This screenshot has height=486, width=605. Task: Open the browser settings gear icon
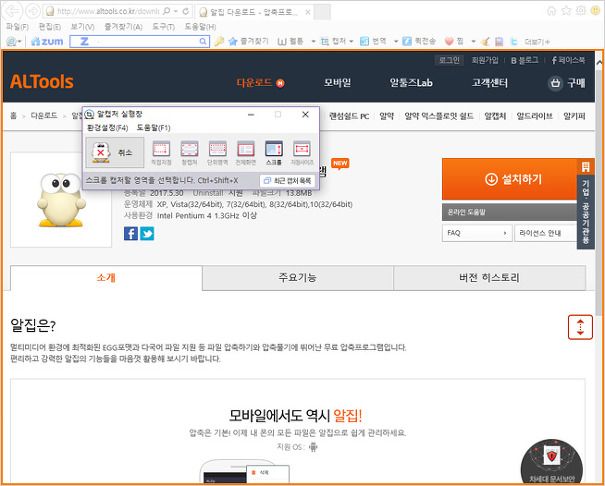581,11
